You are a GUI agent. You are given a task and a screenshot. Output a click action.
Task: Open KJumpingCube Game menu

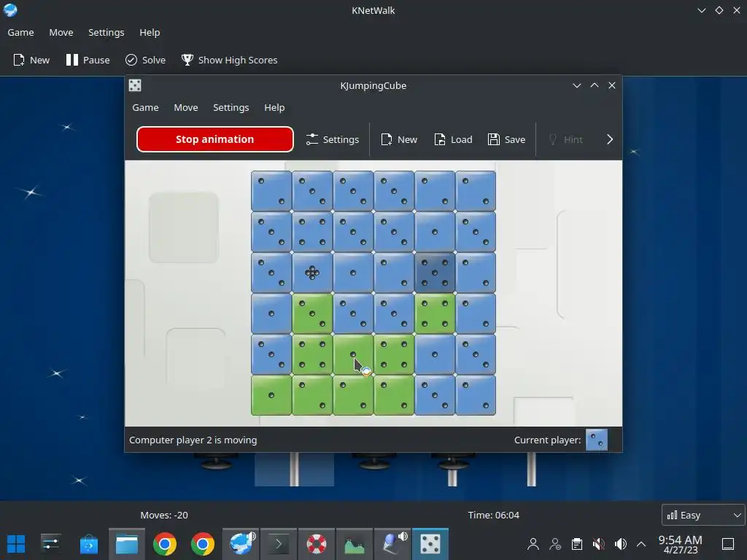click(x=145, y=108)
